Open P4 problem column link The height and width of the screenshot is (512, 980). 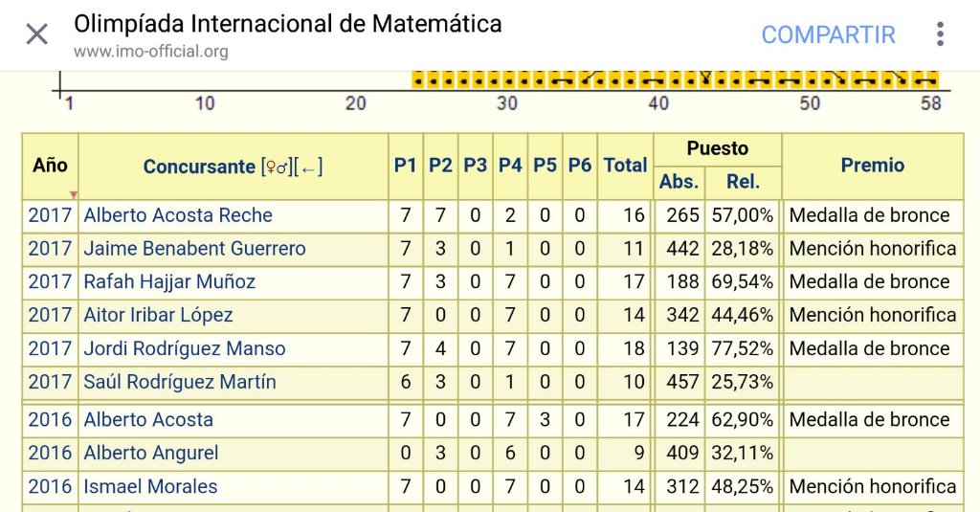(510, 165)
